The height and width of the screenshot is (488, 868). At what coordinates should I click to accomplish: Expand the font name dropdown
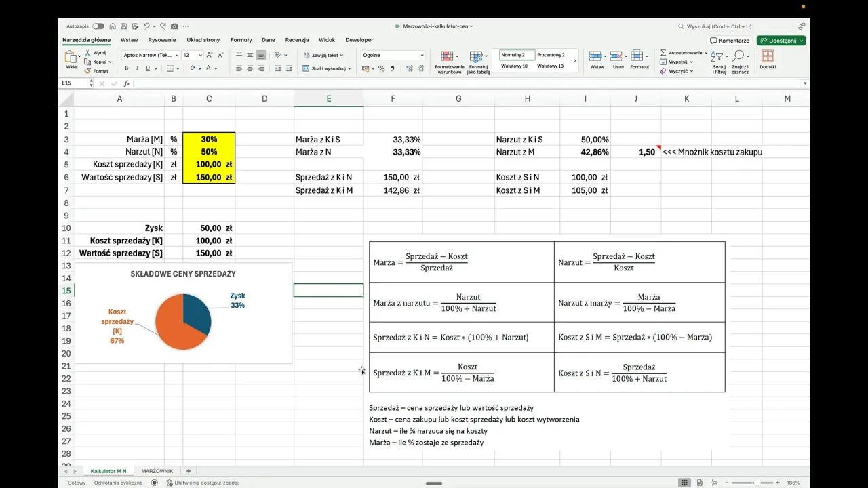coord(177,55)
